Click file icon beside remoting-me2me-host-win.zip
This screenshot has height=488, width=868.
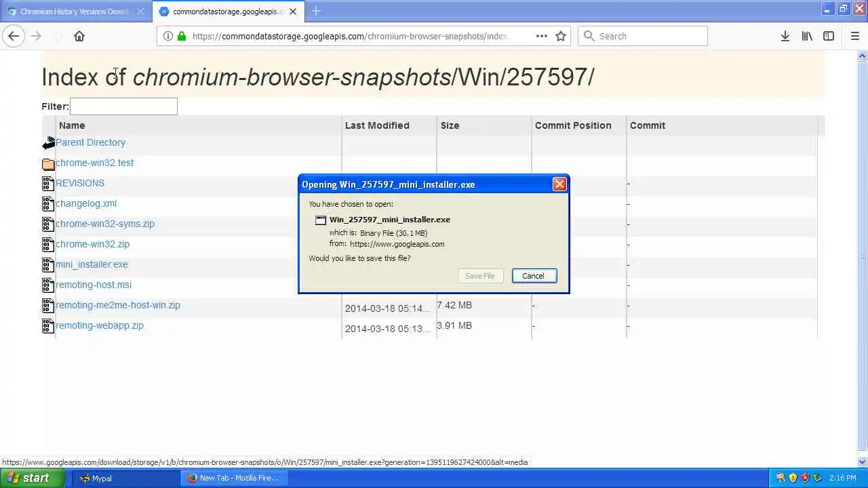point(47,306)
